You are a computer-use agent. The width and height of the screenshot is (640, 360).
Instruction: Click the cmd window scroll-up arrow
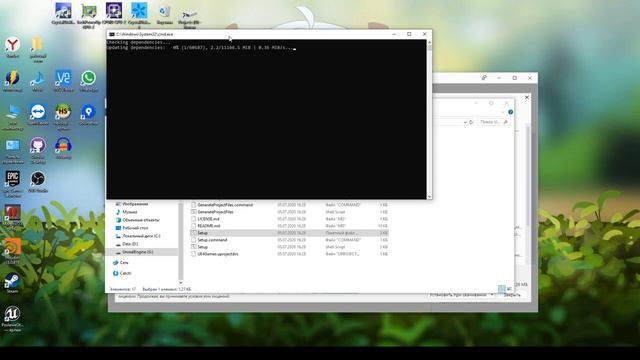pyautogui.click(x=429, y=42)
